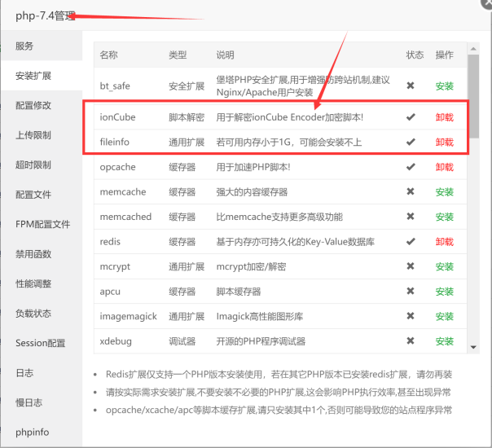The image size is (492, 448).
Task: Click the cross status icon for memcached
Action: pos(411,217)
